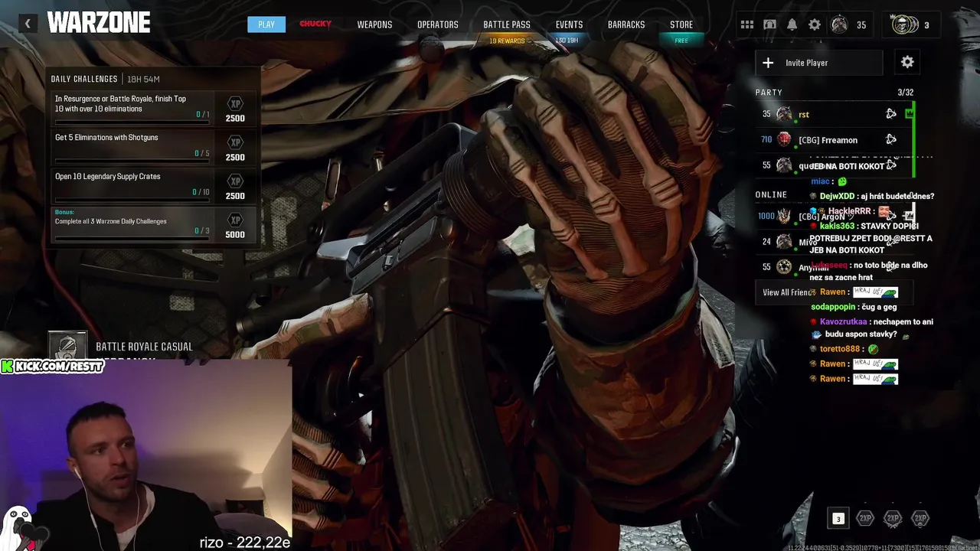
Task: Switch to the WEAPONS tab
Action: click(374, 24)
